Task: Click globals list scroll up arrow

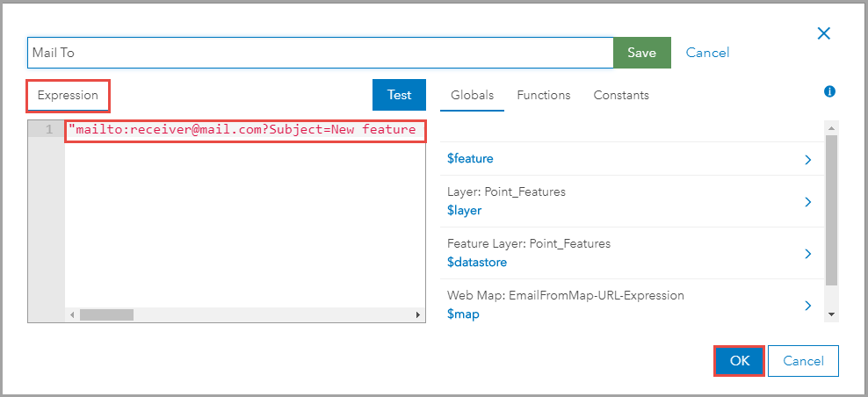Action: [x=831, y=127]
